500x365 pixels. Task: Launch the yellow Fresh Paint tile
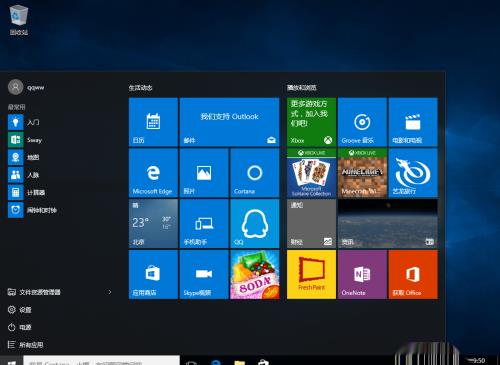coord(311,275)
